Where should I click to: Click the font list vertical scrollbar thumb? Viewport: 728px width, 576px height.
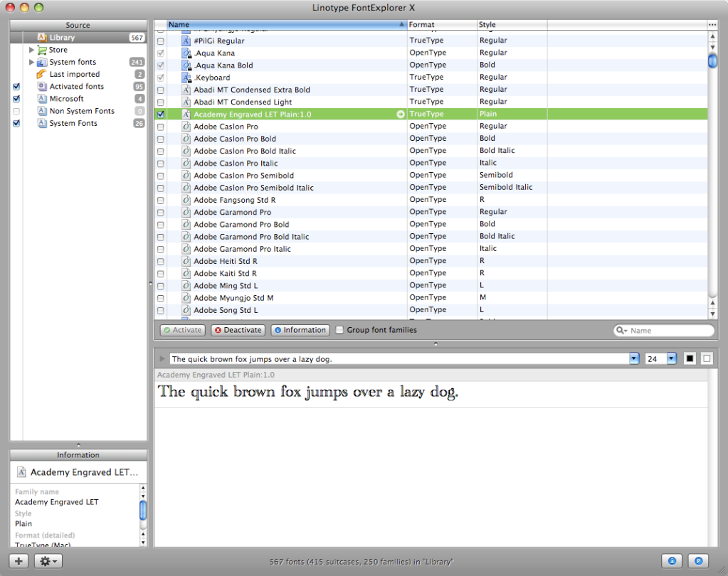pos(712,60)
